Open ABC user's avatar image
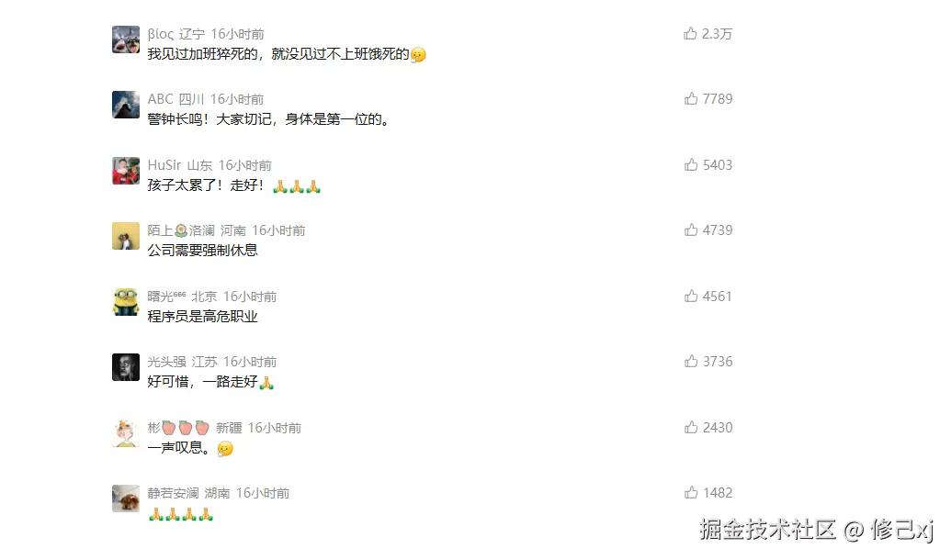This screenshot has width=951, height=560. click(x=126, y=105)
